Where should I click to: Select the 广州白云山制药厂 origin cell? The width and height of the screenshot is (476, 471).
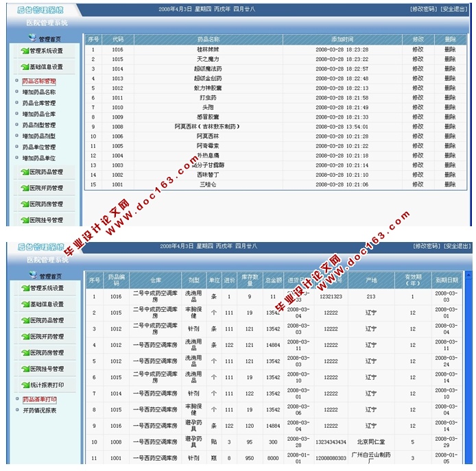click(x=370, y=458)
